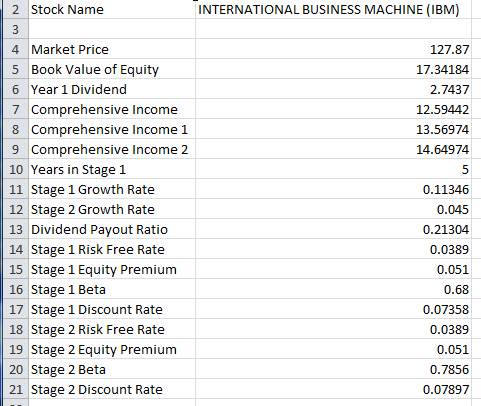
Task: Select the Stage 1 Discount Rate value 0.07358
Action: point(333,309)
